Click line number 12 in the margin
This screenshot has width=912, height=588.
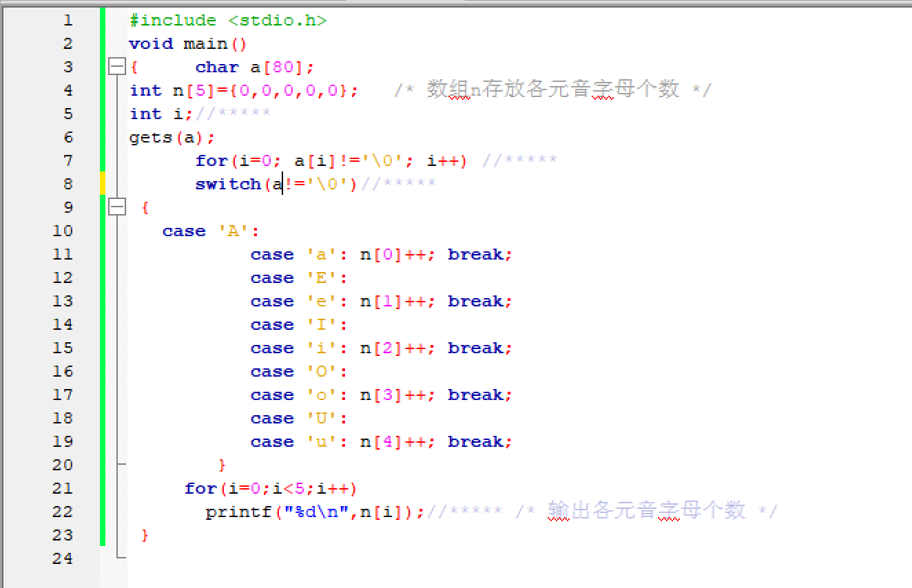63,277
